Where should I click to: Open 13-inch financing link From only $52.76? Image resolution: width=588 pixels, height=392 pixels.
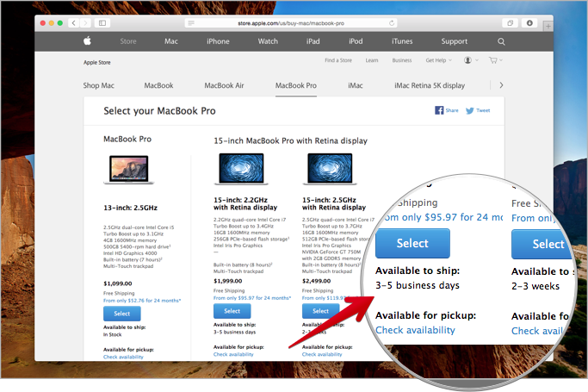[142, 301]
